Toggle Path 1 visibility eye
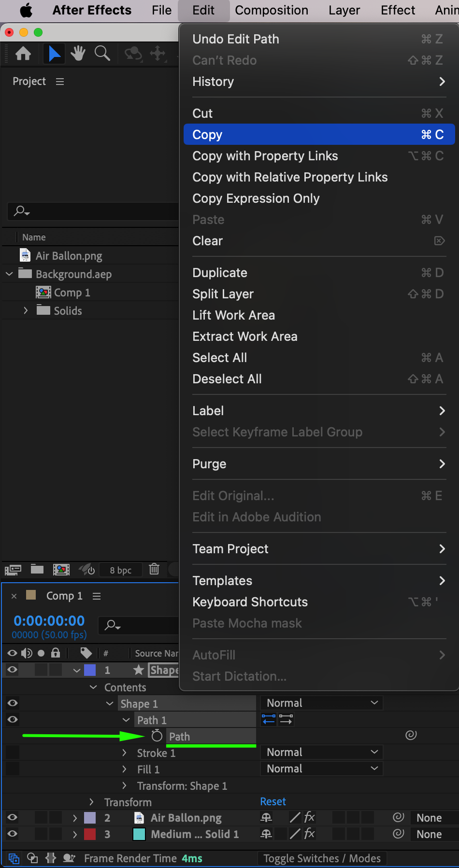The height and width of the screenshot is (868, 459). 13,719
